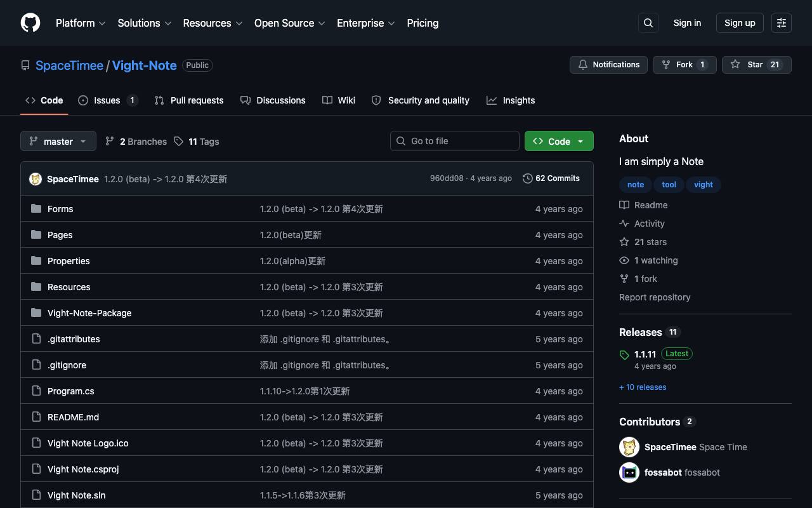Click the folder icon beside Vight-Note-Package
This screenshot has height=508, width=812.
(36, 312)
